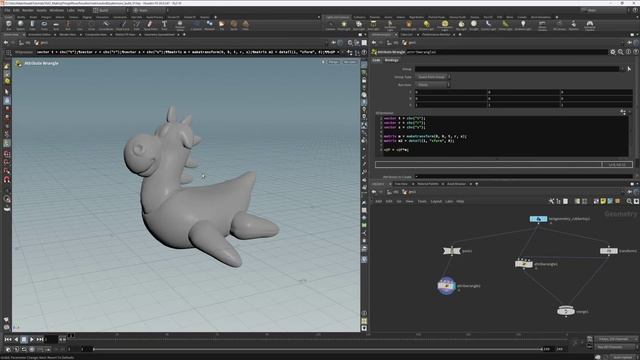Open the Run Over dropdown
The image size is (640, 360).
[x=433, y=84]
